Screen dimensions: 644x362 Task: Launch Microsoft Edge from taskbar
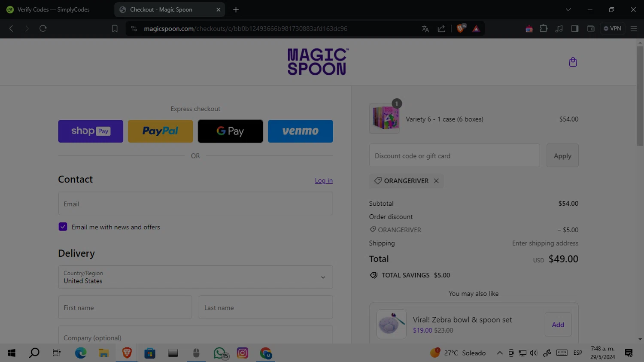pos(81,353)
